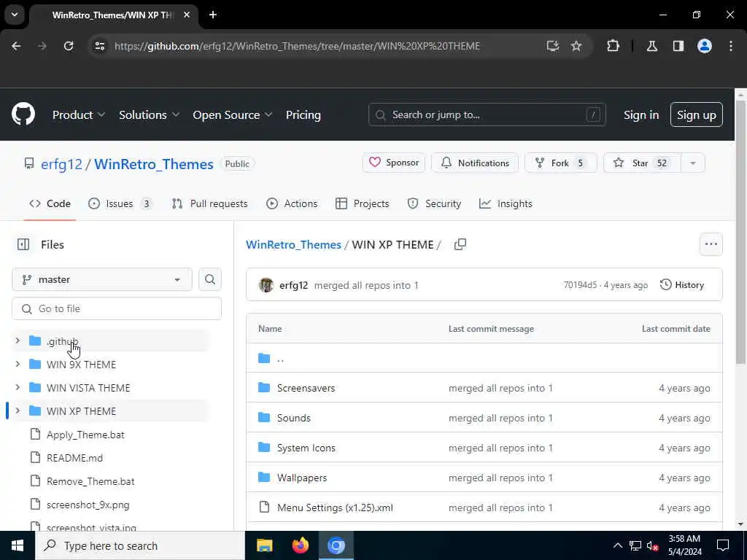747x560 pixels.
Task: Click the GitHub Octocat logo
Action: pos(23,114)
